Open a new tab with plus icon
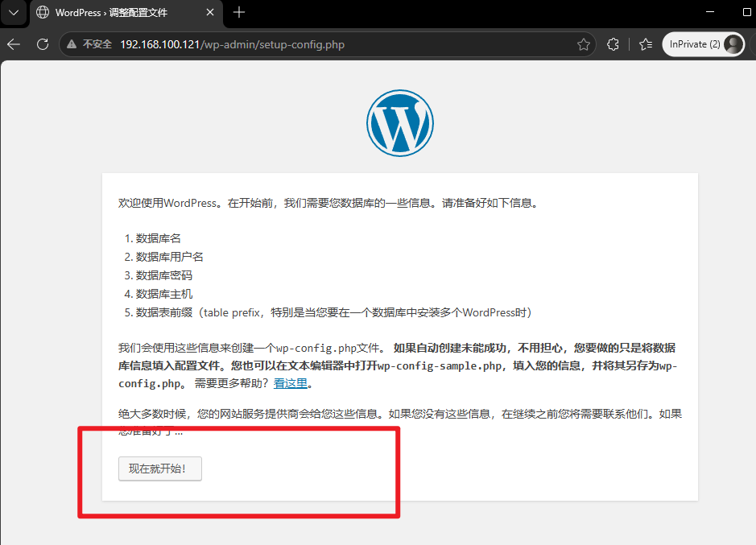The height and width of the screenshot is (545, 756). (x=239, y=13)
